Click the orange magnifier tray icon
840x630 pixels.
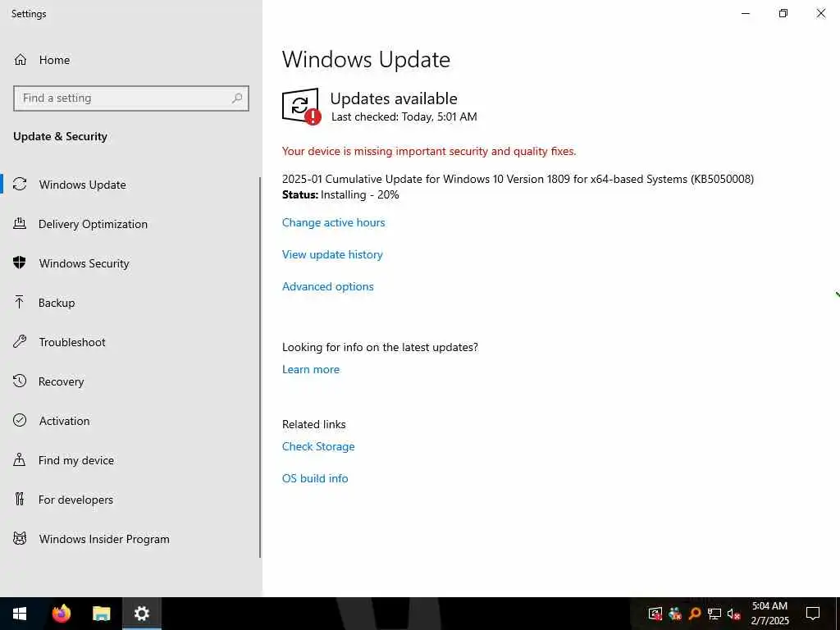tap(695, 614)
